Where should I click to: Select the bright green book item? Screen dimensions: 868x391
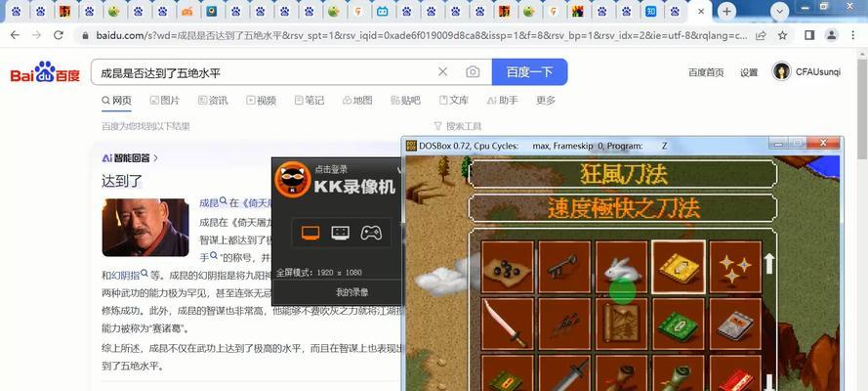click(x=679, y=324)
